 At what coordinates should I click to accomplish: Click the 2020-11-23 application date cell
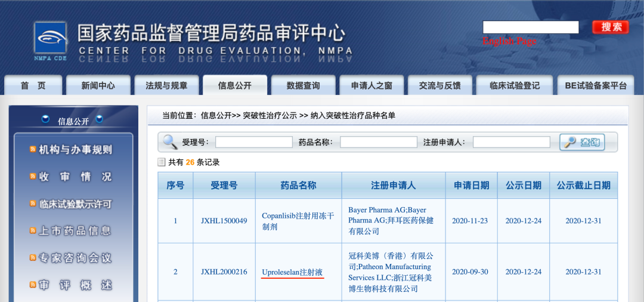(x=472, y=221)
